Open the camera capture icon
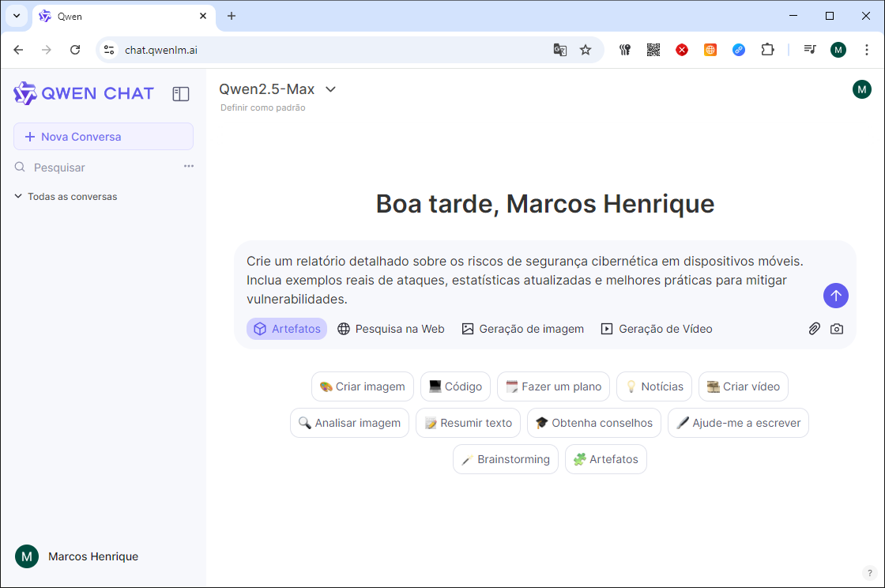 coord(837,329)
